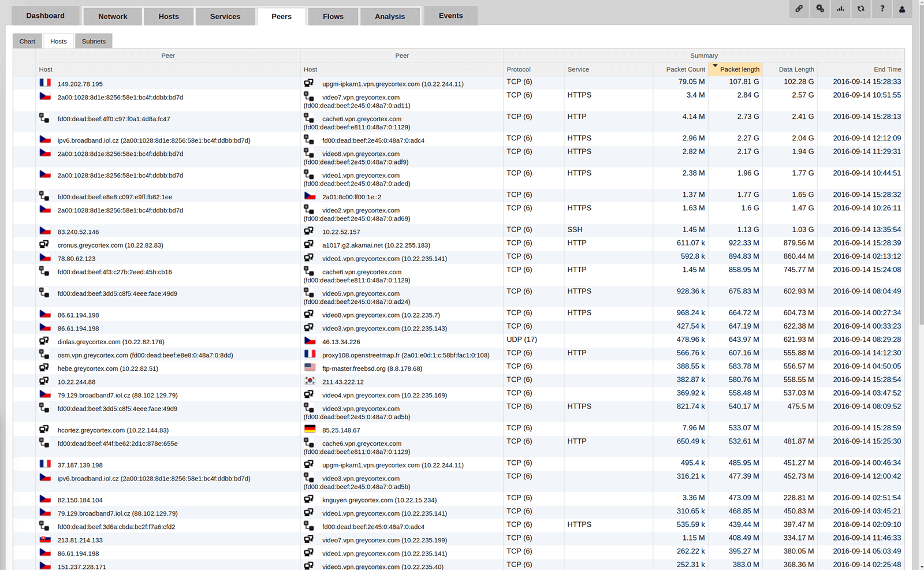Open help question mark icon
The height and width of the screenshot is (570, 924).
(882, 9)
